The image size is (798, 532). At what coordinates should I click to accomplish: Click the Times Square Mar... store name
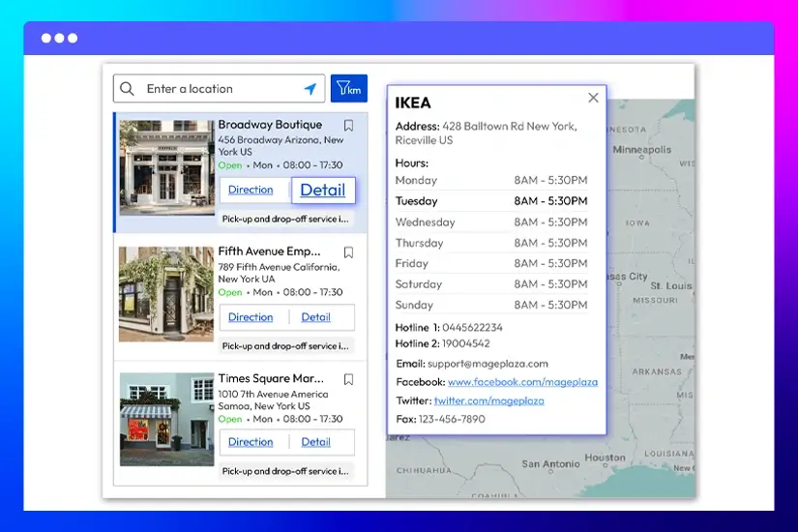[x=271, y=378]
